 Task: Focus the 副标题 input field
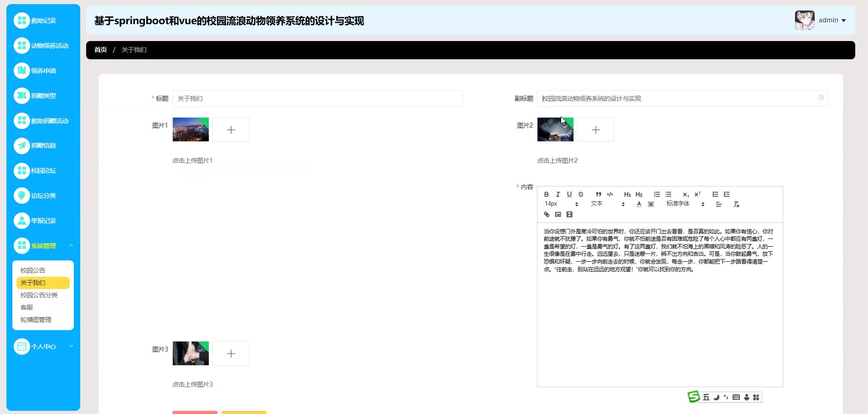pos(682,98)
